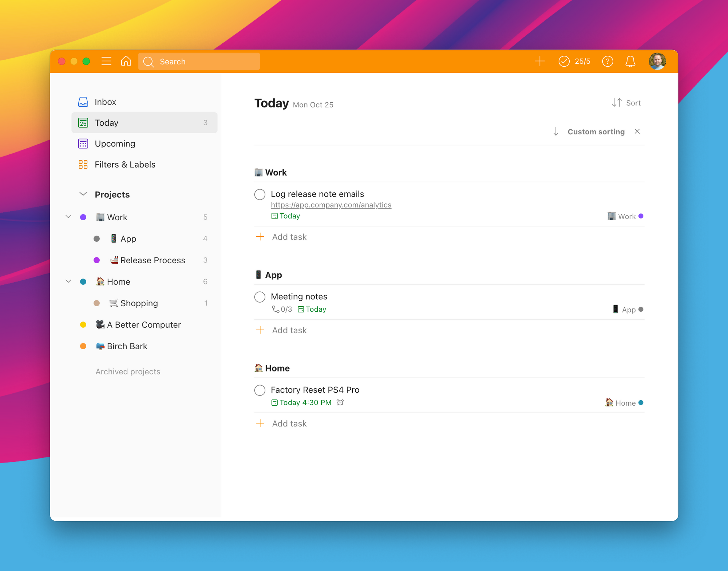Click the quick add task plus icon
The image size is (728, 571).
540,61
